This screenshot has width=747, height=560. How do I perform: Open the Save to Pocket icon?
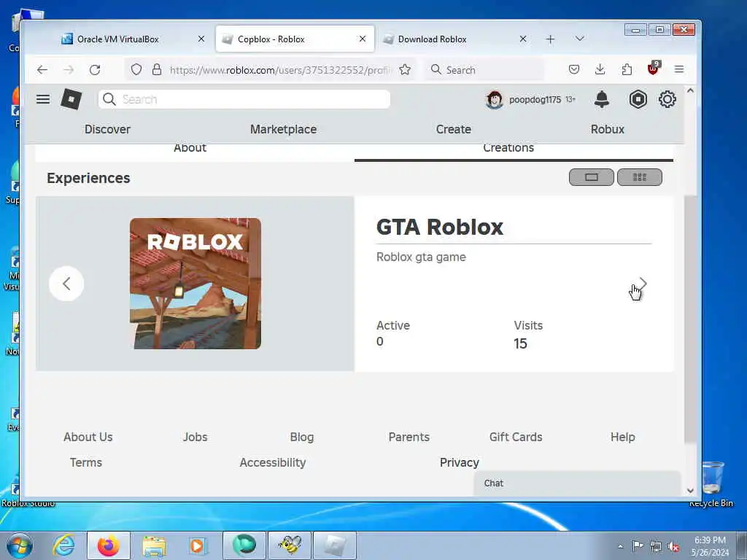point(574,69)
